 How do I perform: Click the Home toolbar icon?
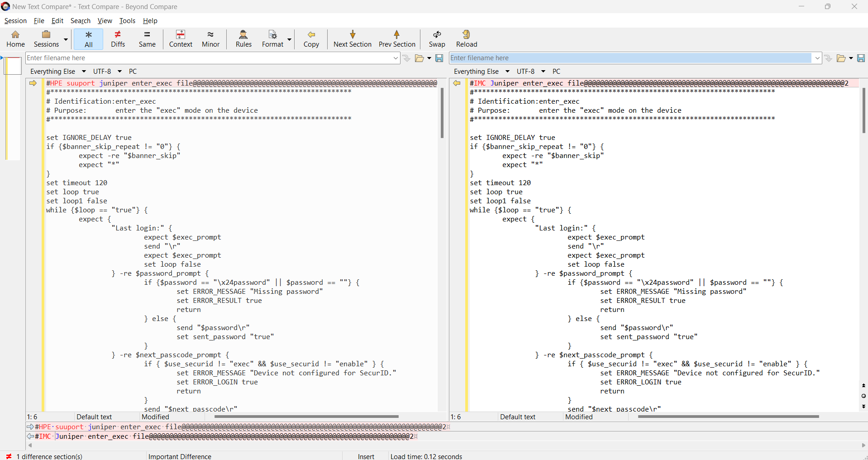(x=15, y=39)
